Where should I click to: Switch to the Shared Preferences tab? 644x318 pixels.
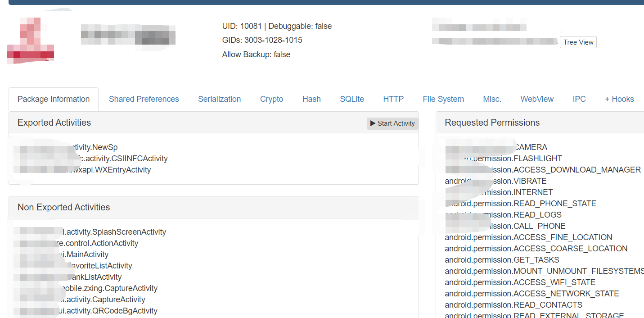point(144,99)
